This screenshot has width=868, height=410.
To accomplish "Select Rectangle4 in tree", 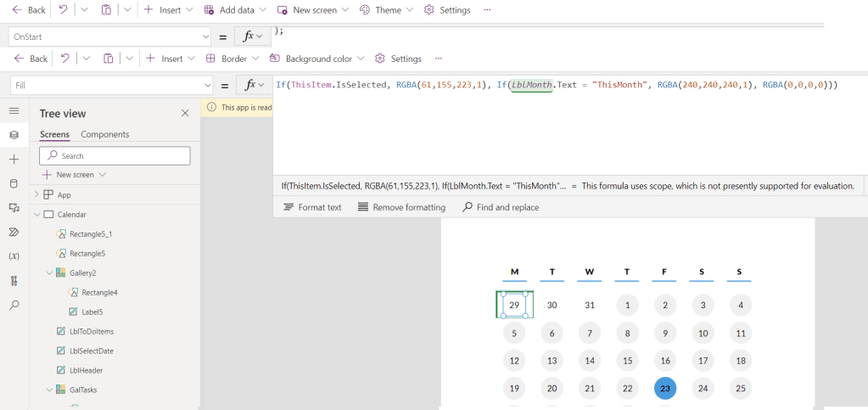I will (99, 292).
